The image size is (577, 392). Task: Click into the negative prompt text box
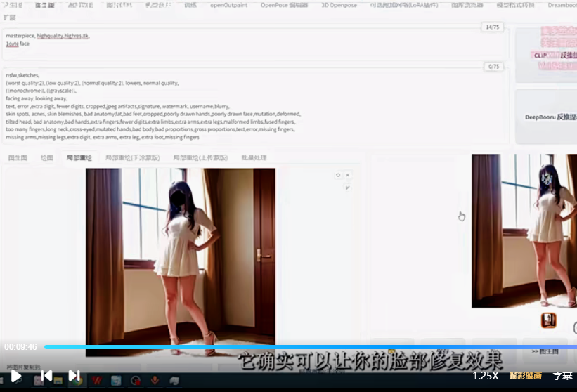pos(255,106)
